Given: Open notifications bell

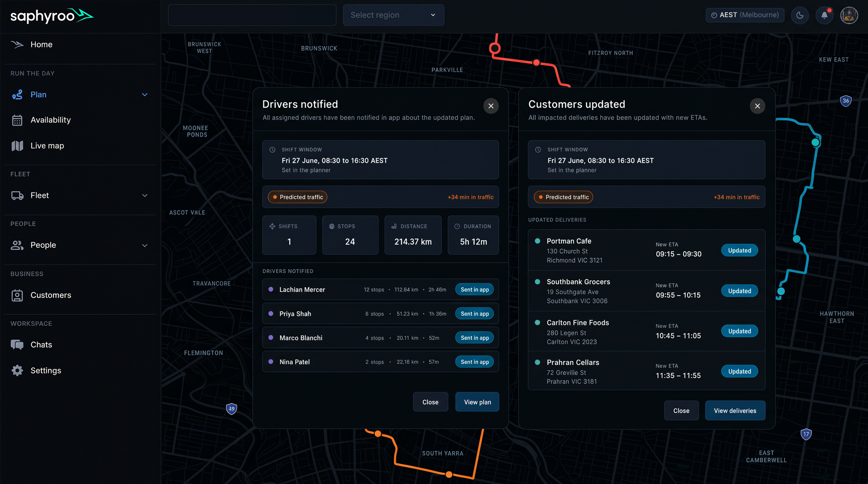Looking at the screenshot, I should [824, 15].
